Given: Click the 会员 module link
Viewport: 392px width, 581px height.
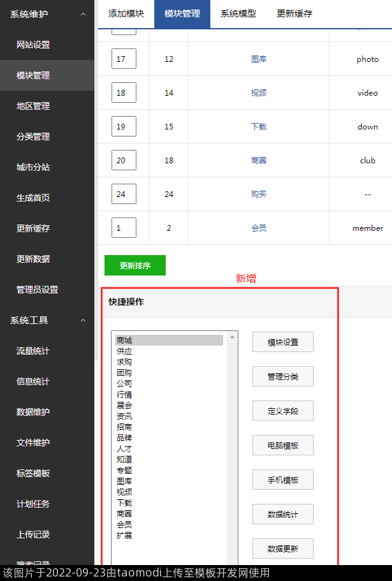Looking at the screenshot, I should pos(258,228).
